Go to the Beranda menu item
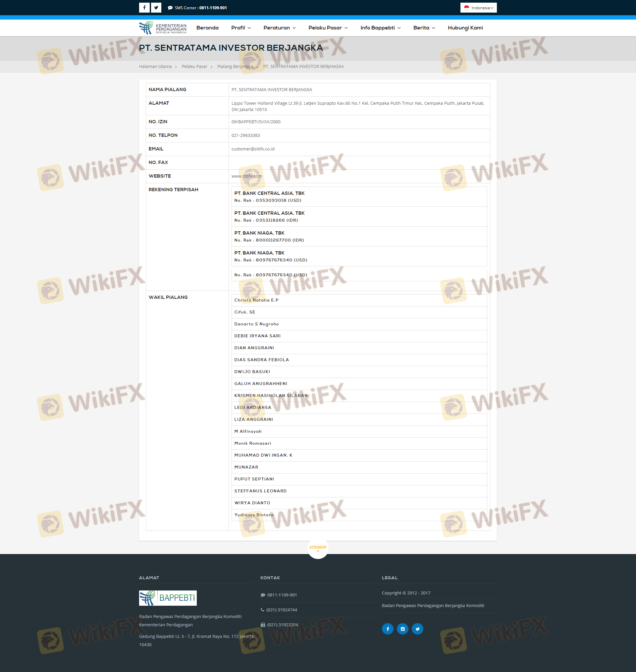Screen dimensions: 636x672 pos(207,28)
